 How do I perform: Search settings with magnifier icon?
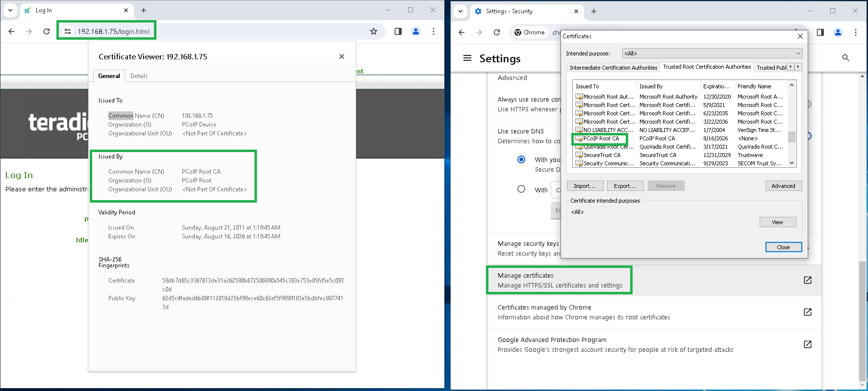(845, 58)
